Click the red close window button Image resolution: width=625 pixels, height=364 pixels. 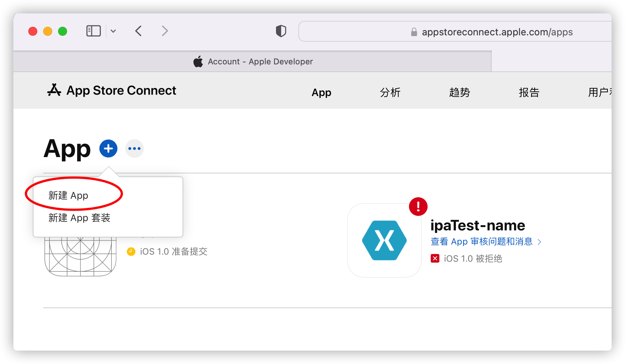pyautogui.click(x=33, y=31)
